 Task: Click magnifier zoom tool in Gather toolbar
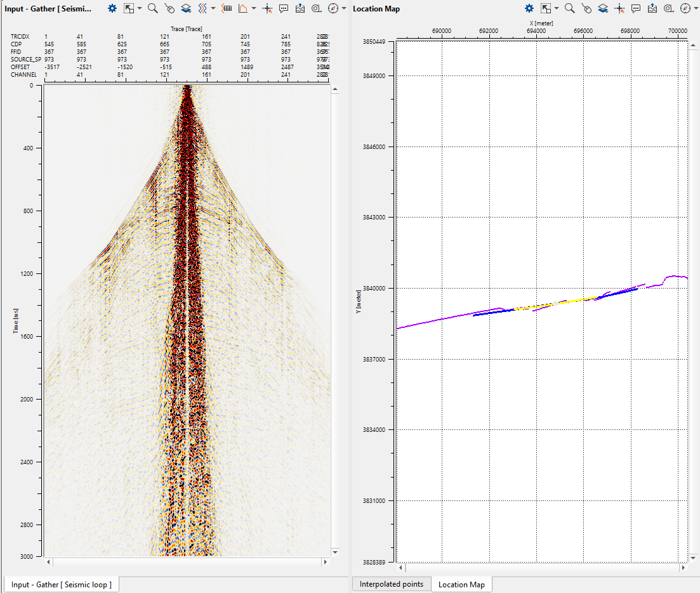(152, 8)
